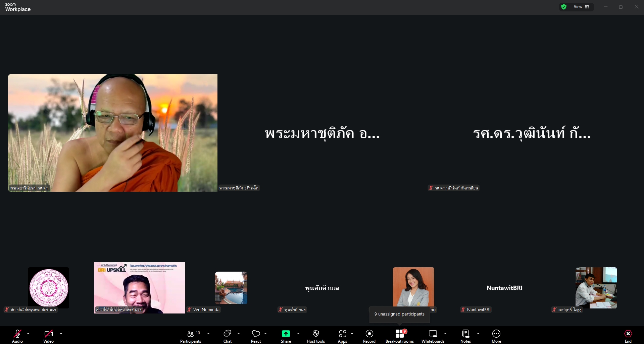This screenshot has height=344, width=644.
Task: Open the Apps panel
Action: 342,336
